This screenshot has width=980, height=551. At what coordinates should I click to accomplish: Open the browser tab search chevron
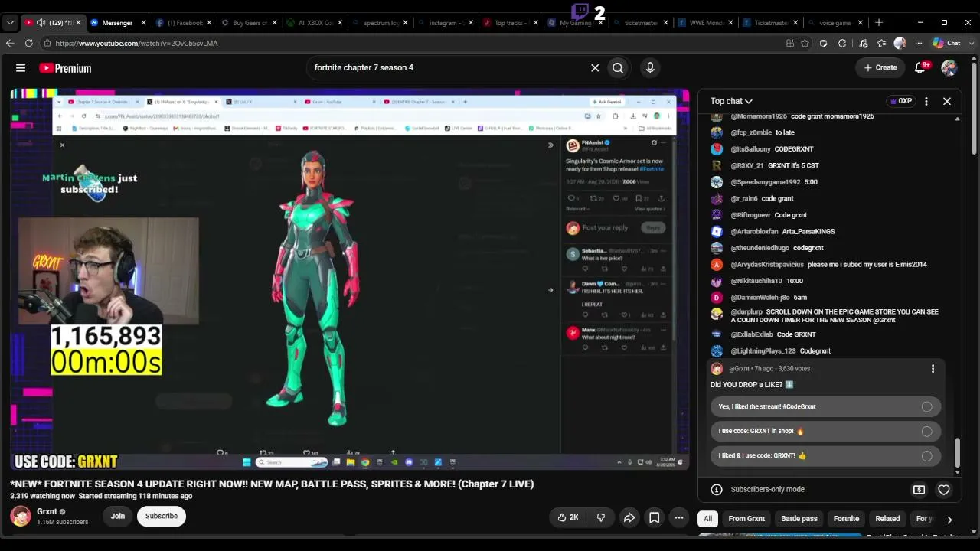coord(10,23)
